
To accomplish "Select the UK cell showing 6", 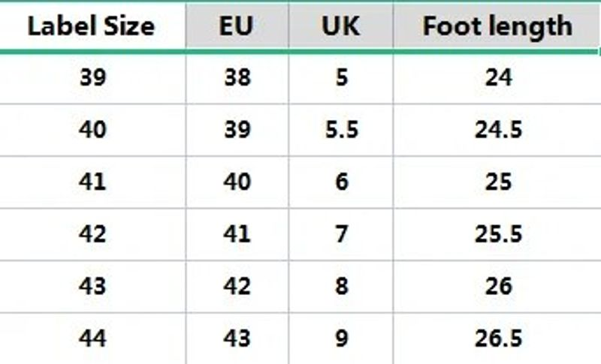I will click(x=342, y=182).
